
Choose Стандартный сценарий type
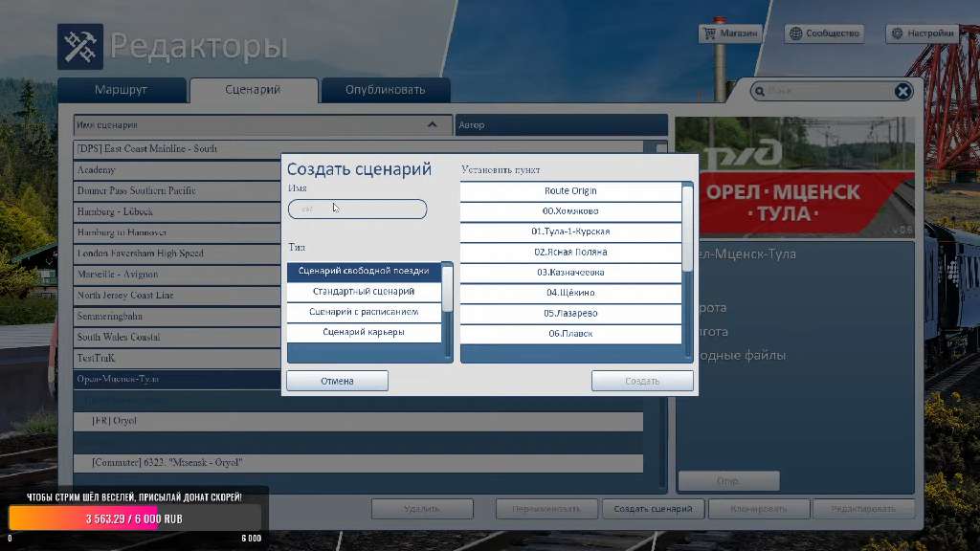point(364,292)
